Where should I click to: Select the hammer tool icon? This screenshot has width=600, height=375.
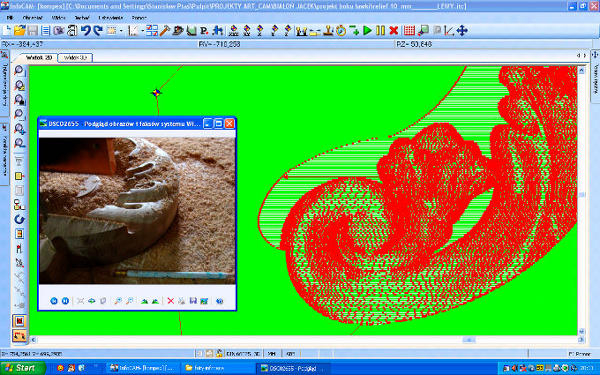click(165, 31)
